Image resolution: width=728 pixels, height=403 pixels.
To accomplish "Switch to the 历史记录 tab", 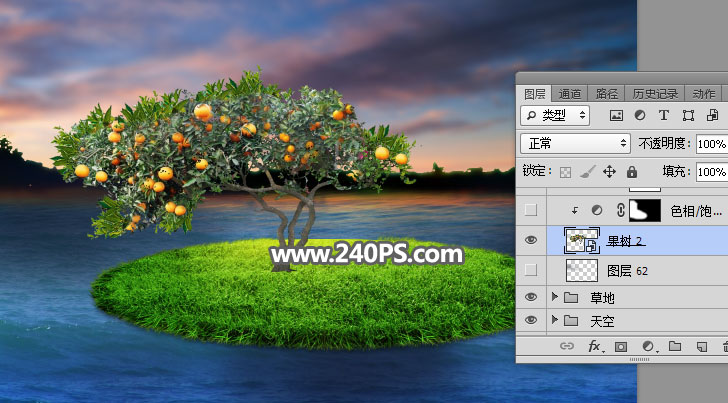I will click(655, 93).
